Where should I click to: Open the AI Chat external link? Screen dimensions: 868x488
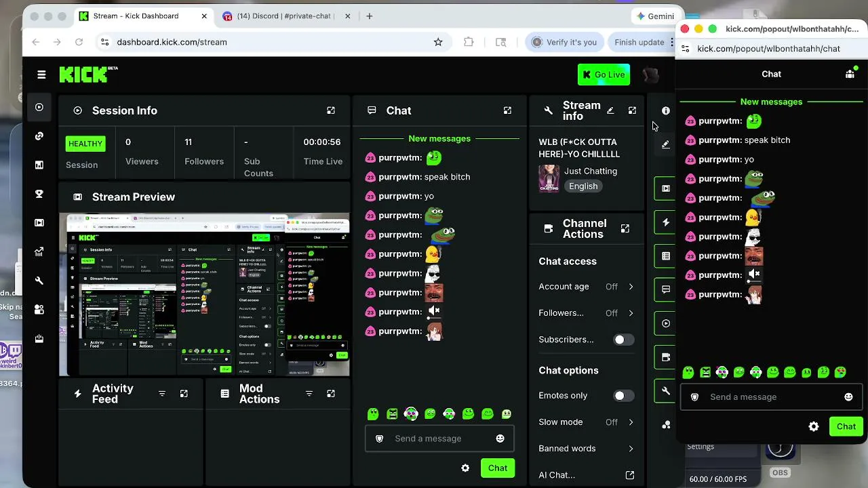630,475
